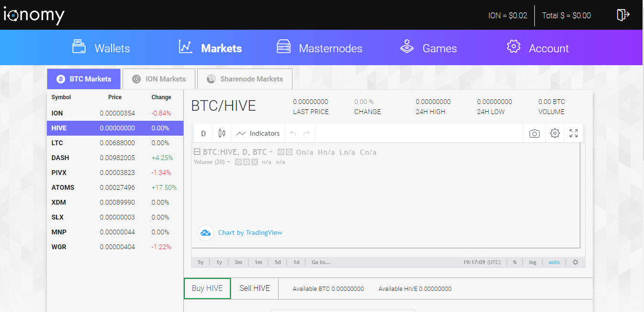
Task: Open the Masternodes section
Action: coord(319,47)
